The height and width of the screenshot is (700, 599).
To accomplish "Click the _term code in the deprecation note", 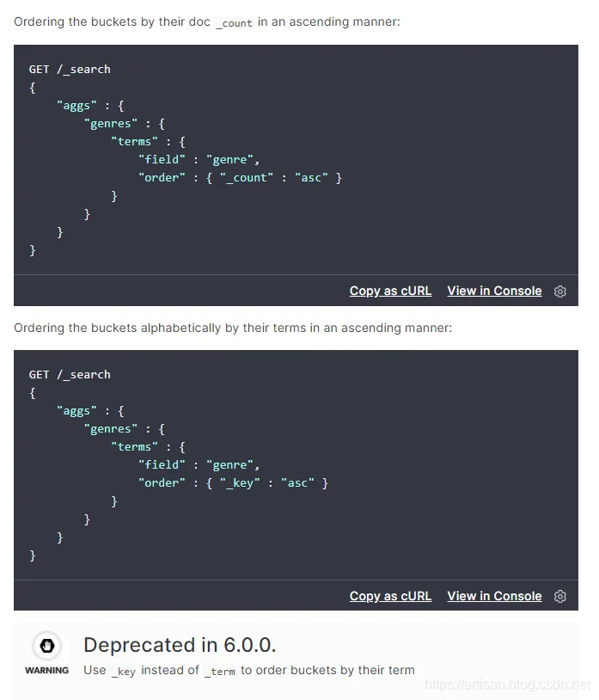I will click(220, 671).
